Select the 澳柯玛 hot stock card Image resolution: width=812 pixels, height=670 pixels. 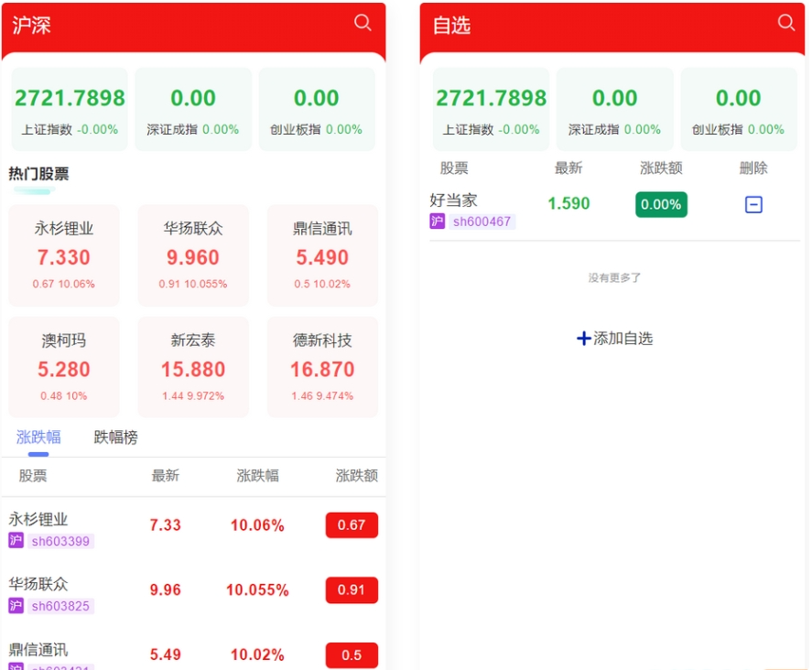[63, 364]
